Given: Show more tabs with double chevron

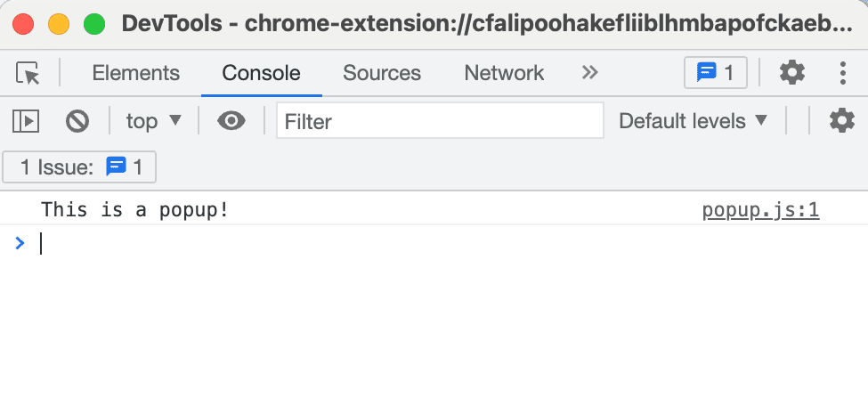Looking at the screenshot, I should pyautogui.click(x=589, y=73).
